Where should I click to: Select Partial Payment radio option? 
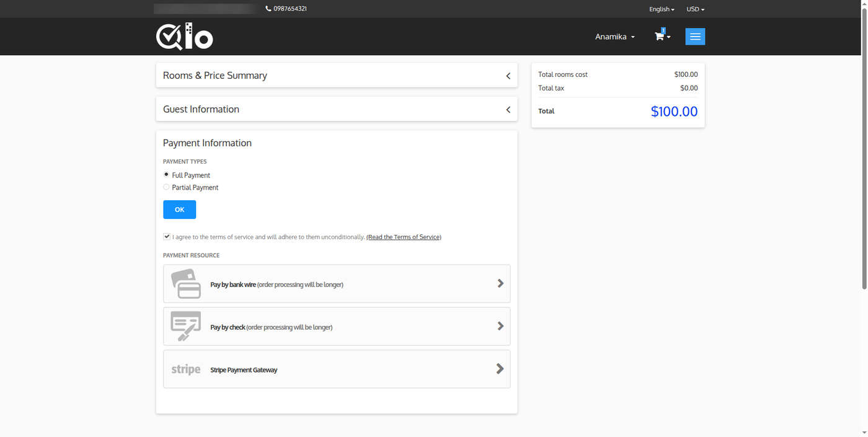coord(166,187)
